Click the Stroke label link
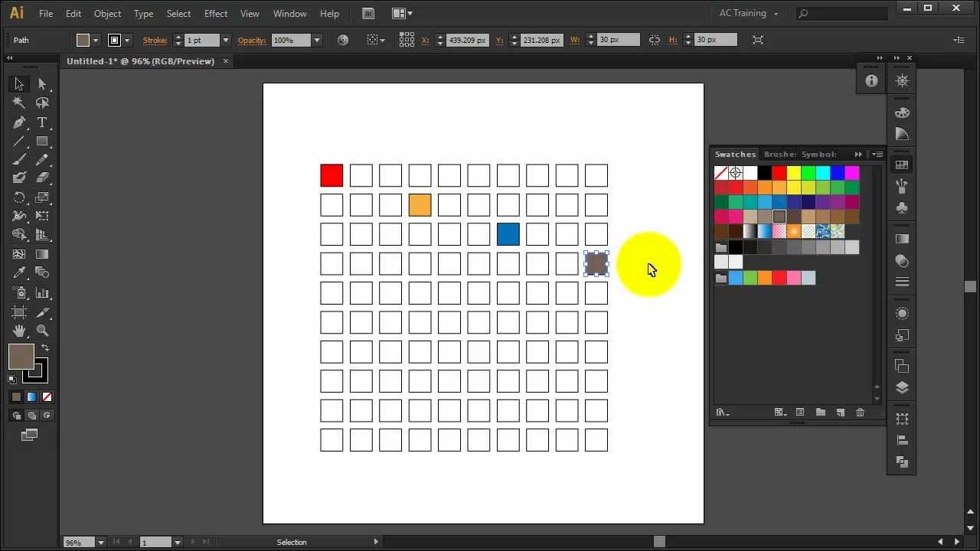 [x=155, y=40]
